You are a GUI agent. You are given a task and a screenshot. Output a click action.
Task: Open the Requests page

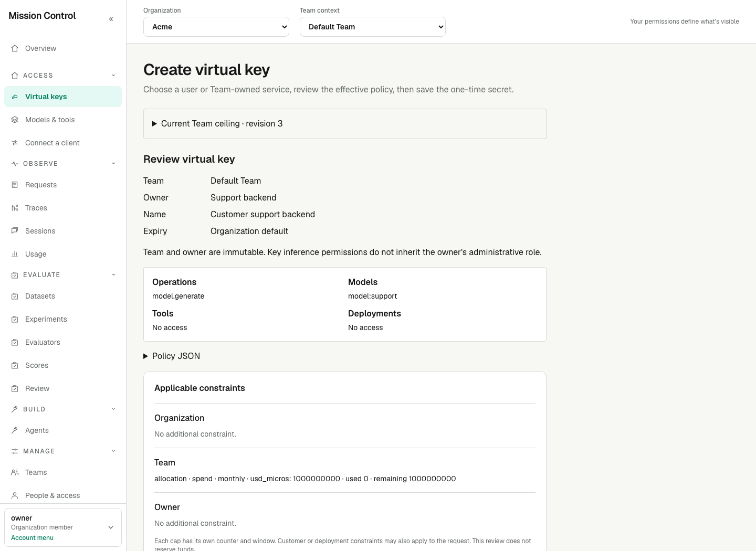click(x=63, y=185)
